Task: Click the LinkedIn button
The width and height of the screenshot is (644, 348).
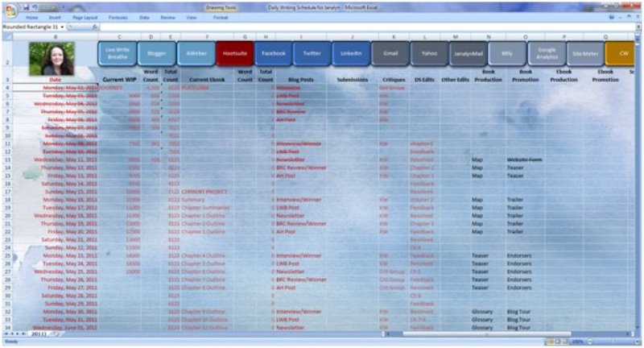Action: tap(351, 53)
